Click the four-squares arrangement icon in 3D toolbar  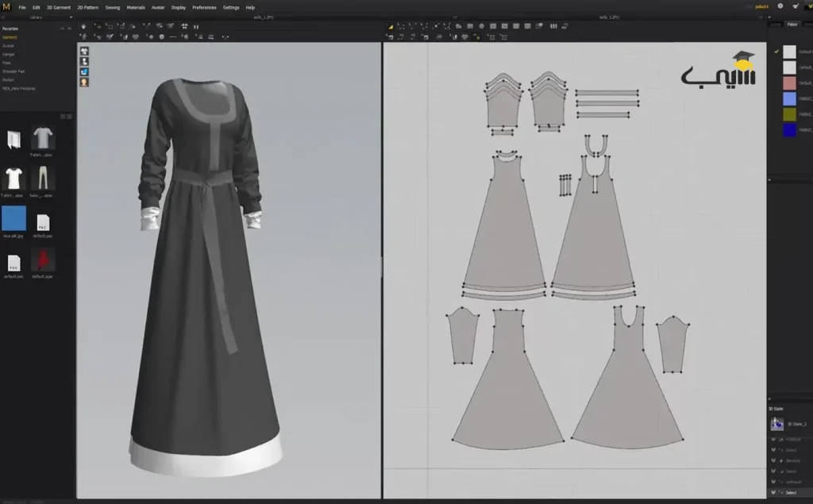[184, 26]
